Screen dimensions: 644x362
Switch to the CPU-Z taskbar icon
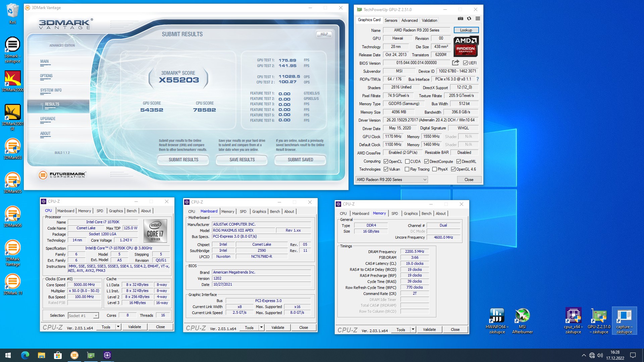point(107,355)
